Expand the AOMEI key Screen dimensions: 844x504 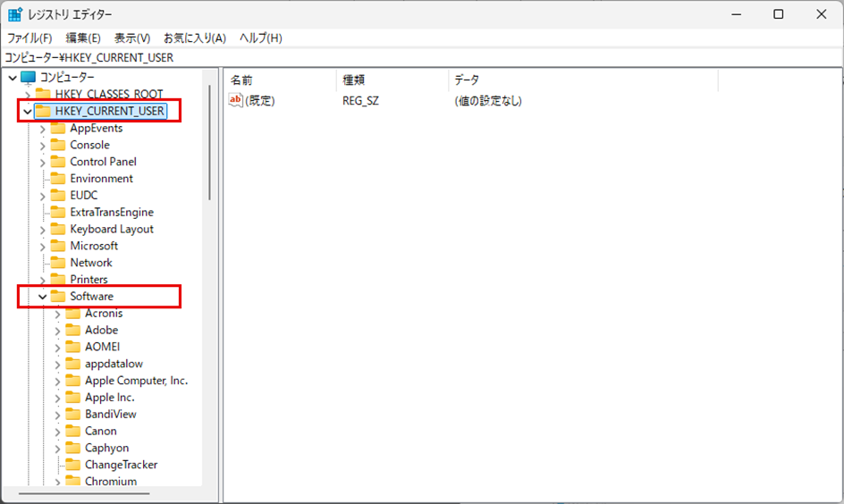[57, 348]
